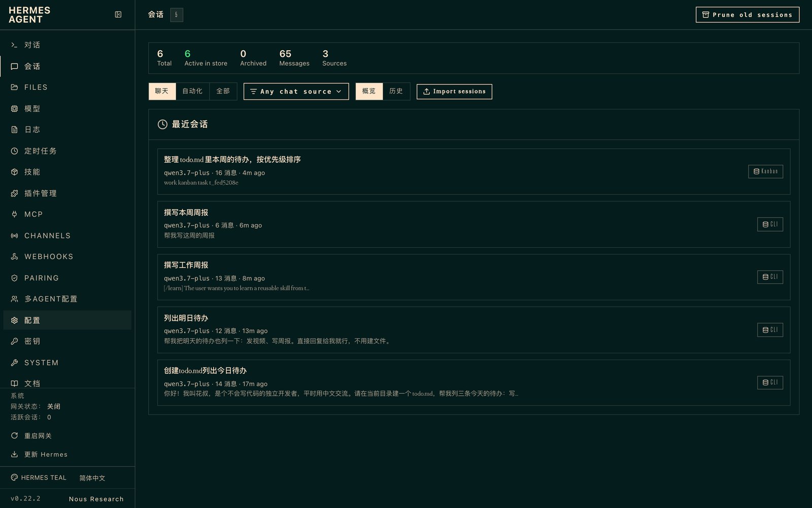Open session 整理 todo.md 里本周的待办
This screenshot has height=508, width=812.
pos(473,171)
